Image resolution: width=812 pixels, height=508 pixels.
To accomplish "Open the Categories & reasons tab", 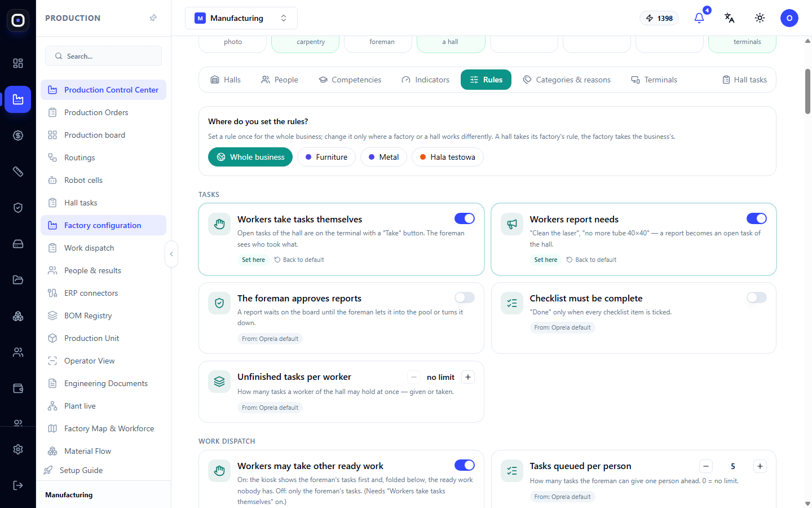I will pos(567,80).
